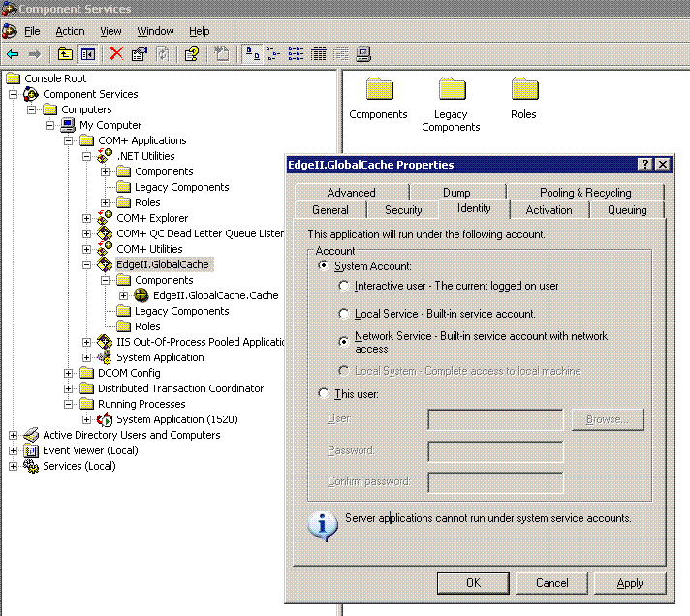Select IIS Out-Of-Process Pooled Applications item

click(x=200, y=342)
